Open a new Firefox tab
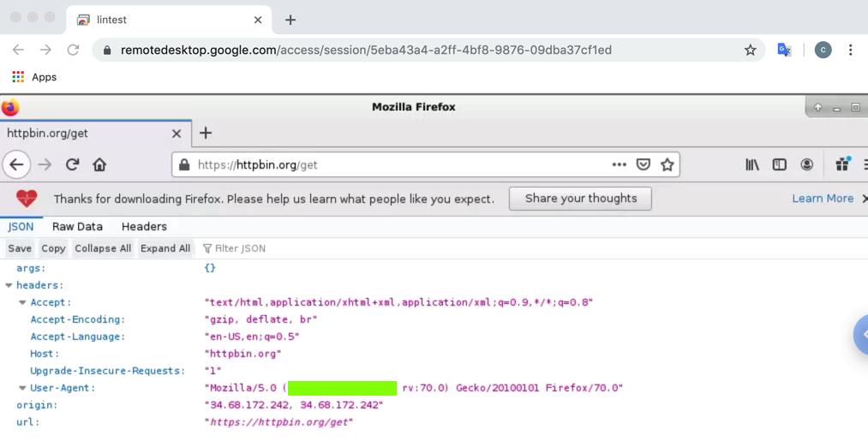 click(x=206, y=133)
